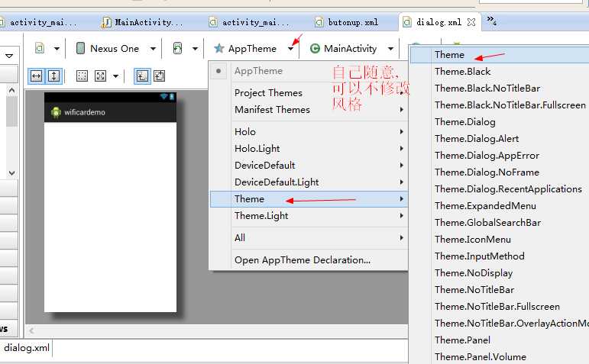Click the last layout action icon in second row
589x364 pixels.
[x=159, y=76]
